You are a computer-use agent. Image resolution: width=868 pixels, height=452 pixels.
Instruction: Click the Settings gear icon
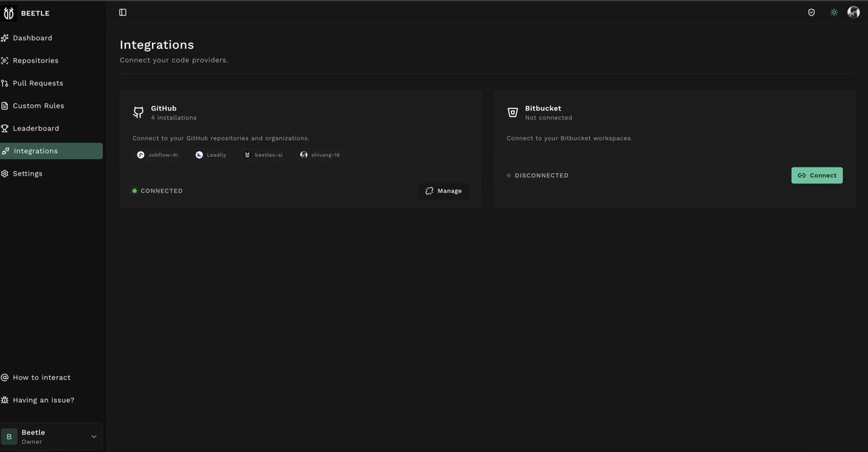coord(5,174)
